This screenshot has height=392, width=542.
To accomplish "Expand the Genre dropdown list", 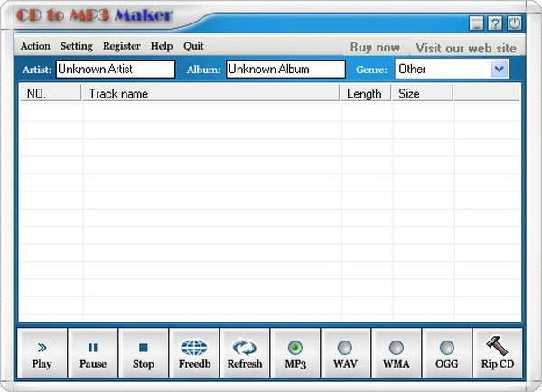I will (499, 69).
